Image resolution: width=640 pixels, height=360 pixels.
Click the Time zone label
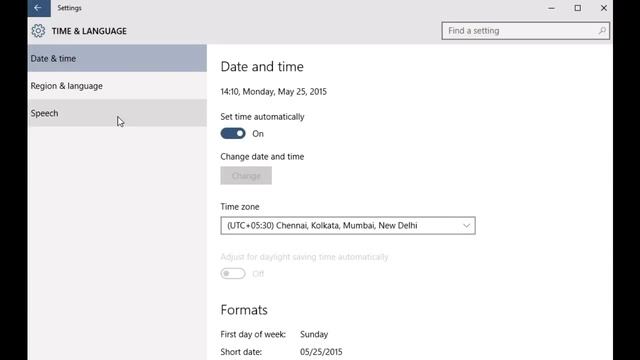tap(240, 207)
